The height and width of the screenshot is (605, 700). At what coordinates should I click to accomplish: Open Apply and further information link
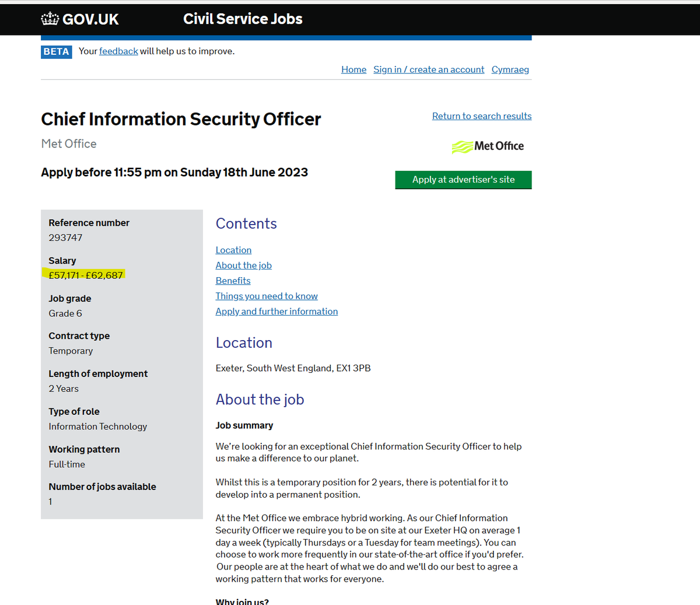pos(277,312)
